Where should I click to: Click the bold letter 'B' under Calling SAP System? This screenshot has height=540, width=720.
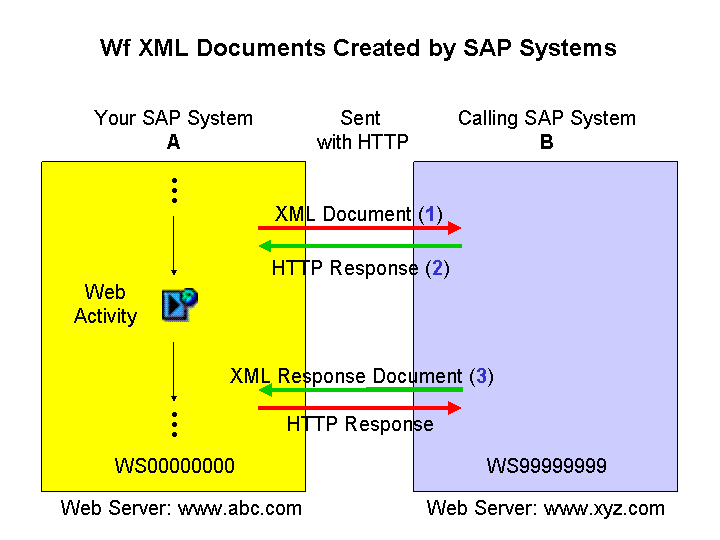point(546,142)
